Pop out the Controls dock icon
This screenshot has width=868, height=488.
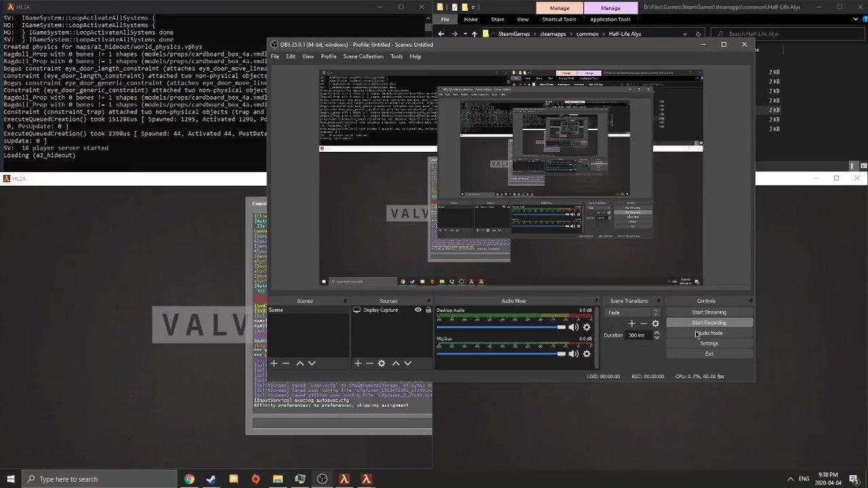coord(750,301)
